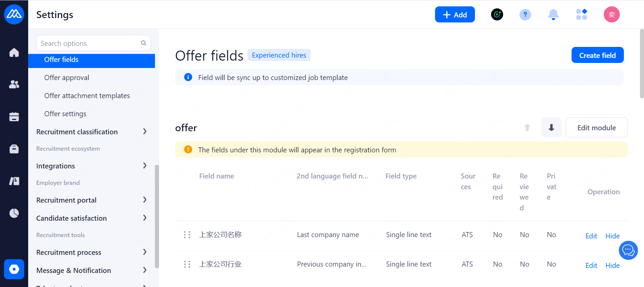Open Offer attachment templates menu item
This screenshot has height=287, width=644.
click(87, 96)
